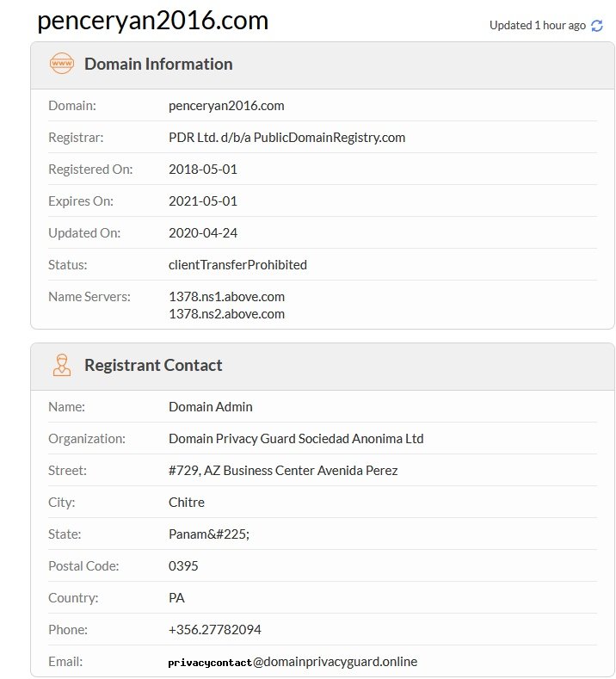
Task: Click the expiry date 2021-05-01
Action: click(203, 201)
